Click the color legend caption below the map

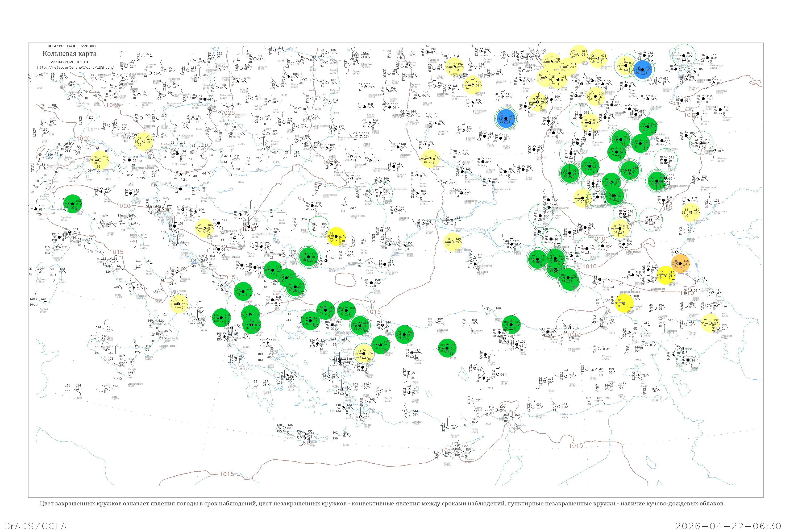pyautogui.click(x=382, y=503)
